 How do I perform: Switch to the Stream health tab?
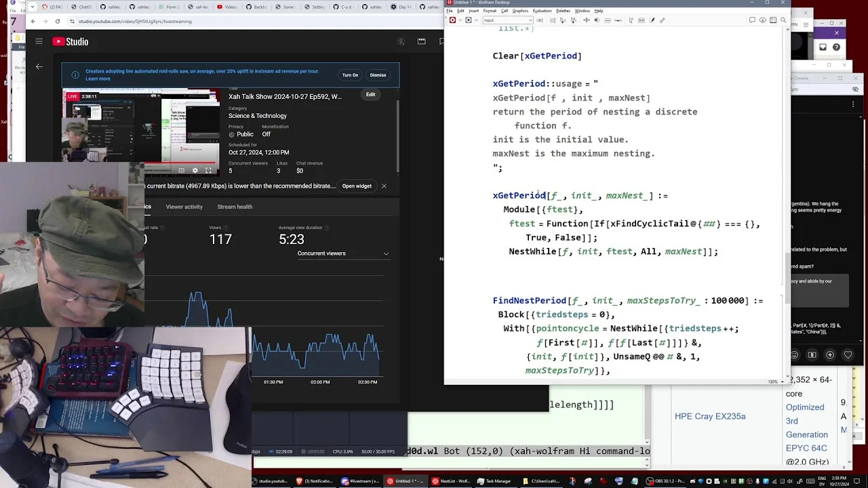235,207
